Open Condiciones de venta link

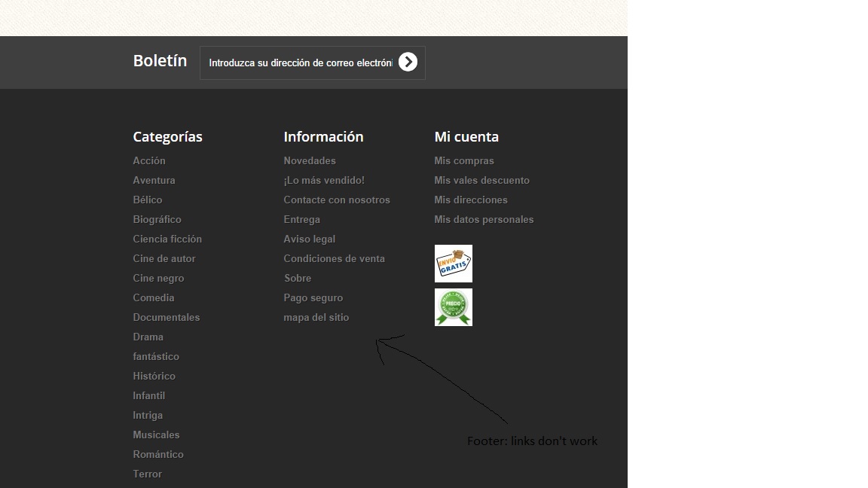pos(334,258)
